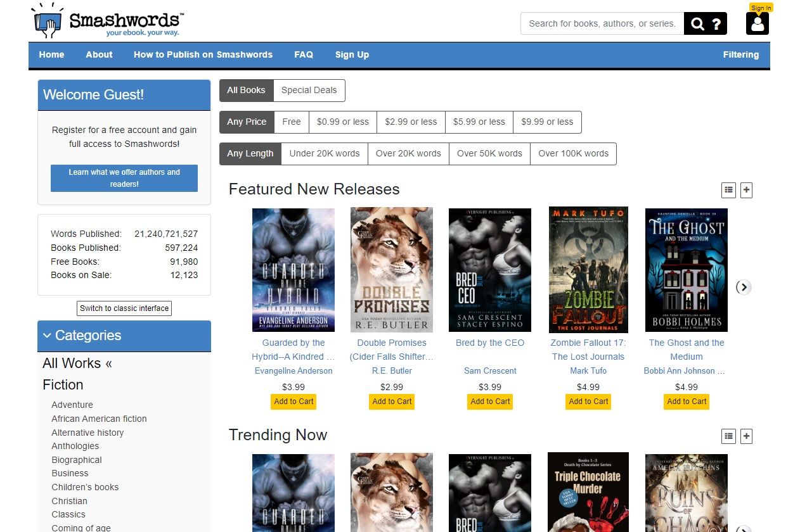Click Learn what we offer authors button
Screen dimensions: 800x532
[x=124, y=178]
